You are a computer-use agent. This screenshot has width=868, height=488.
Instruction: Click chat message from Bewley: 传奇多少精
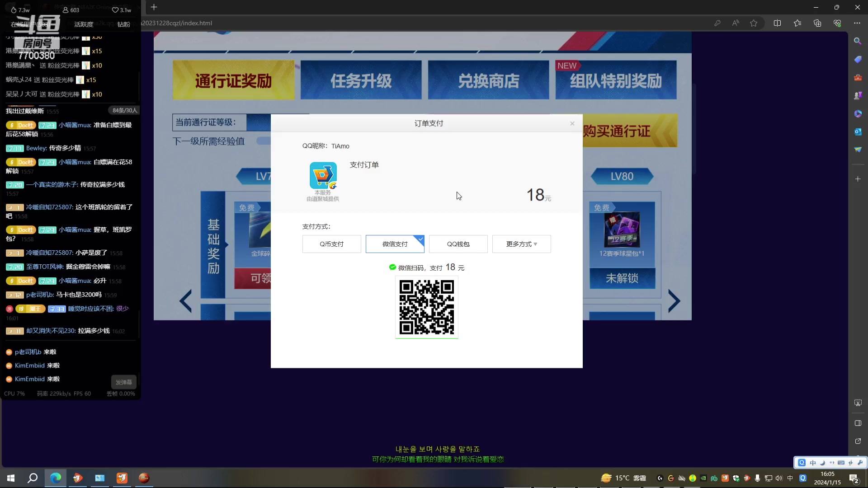[x=51, y=148]
